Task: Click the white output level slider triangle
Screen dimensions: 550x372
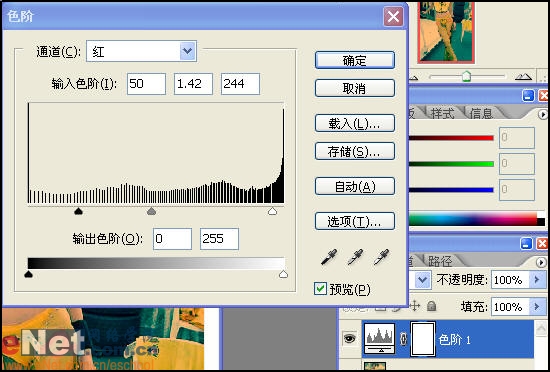Action: (283, 274)
